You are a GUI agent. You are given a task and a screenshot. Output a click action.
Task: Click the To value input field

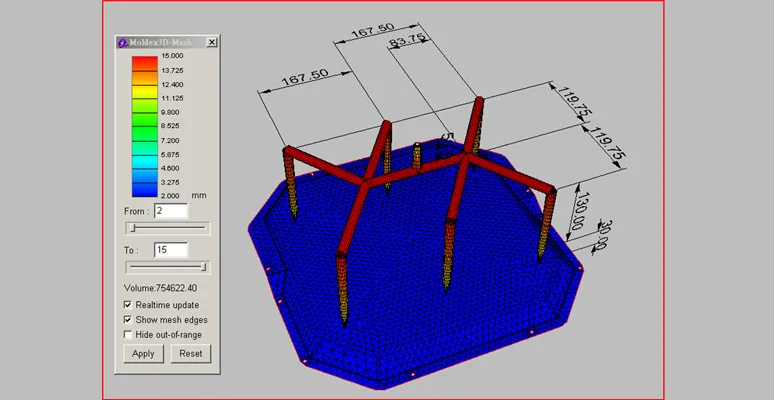pos(171,250)
